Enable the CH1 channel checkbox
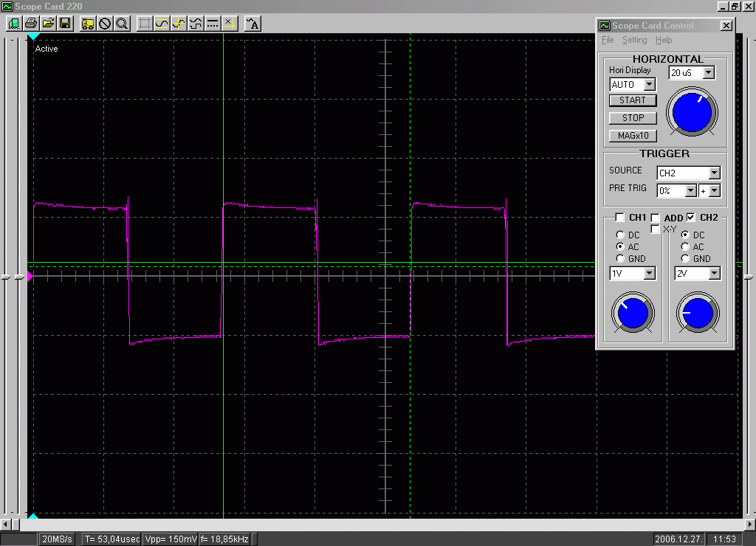The height and width of the screenshot is (546, 756). (x=620, y=218)
